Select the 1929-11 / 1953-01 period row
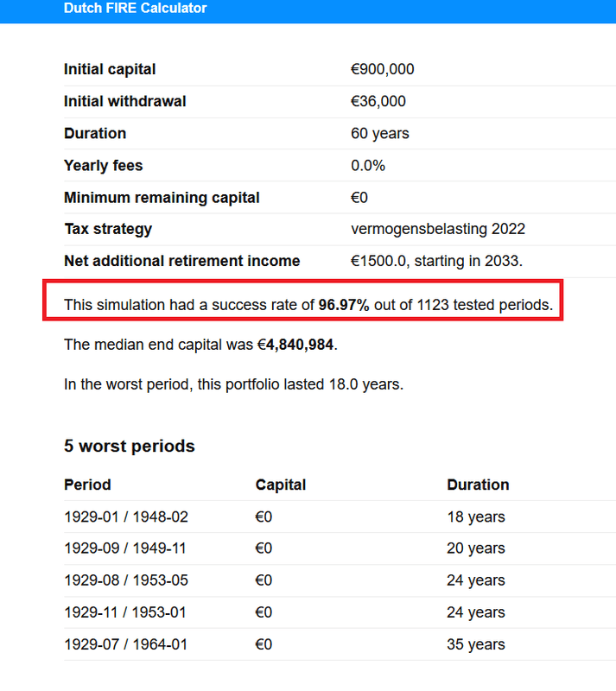The width and height of the screenshot is (616, 691). pos(340,612)
